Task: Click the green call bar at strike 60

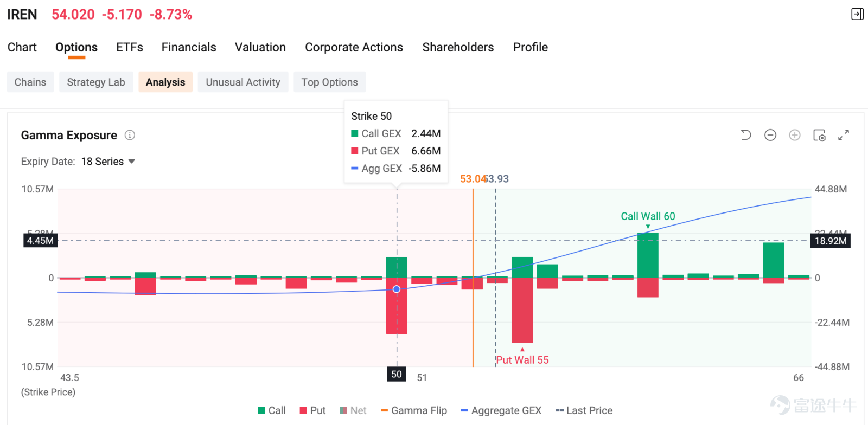Action: (648, 255)
